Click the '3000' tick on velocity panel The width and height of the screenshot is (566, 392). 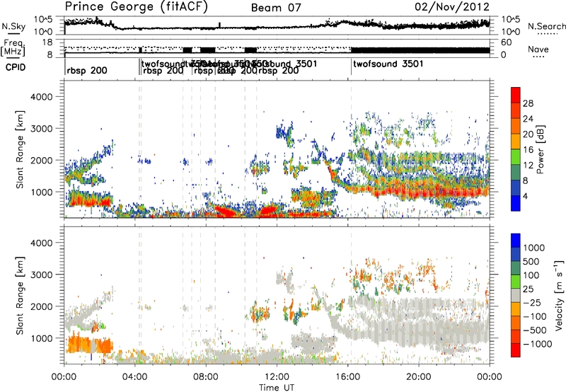pyautogui.click(x=41, y=275)
